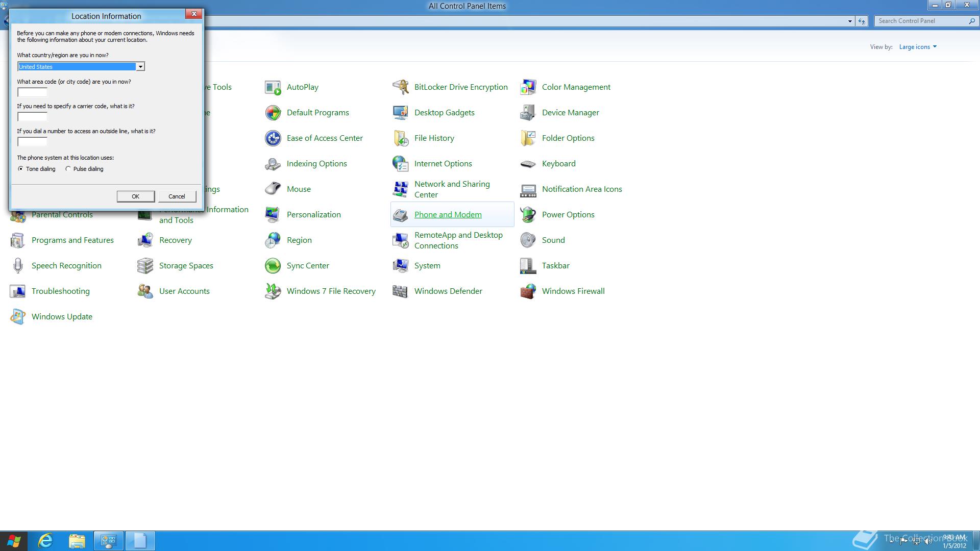Viewport: 980px width, 551px height.
Task: Open the User Accounts link
Action: click(x=184, y=291)
